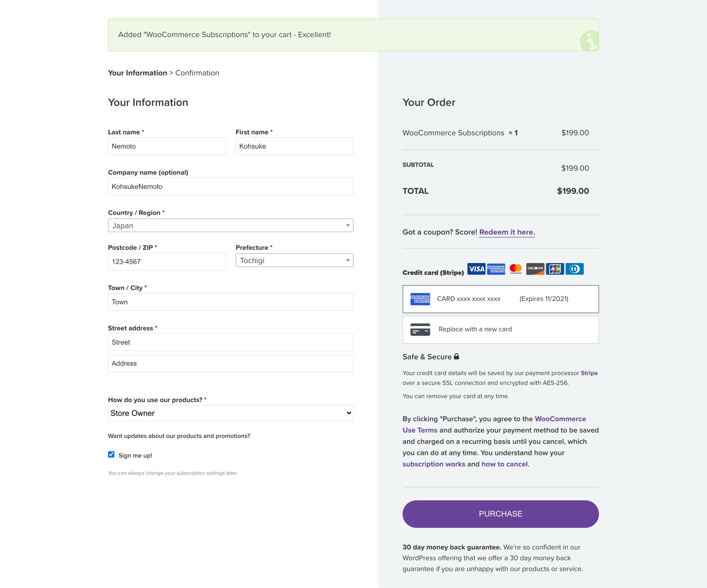This screenshot has height=588, width=707.
Task: Uncheck the Sign me up checkbox
Action: [x=111, y=455]
